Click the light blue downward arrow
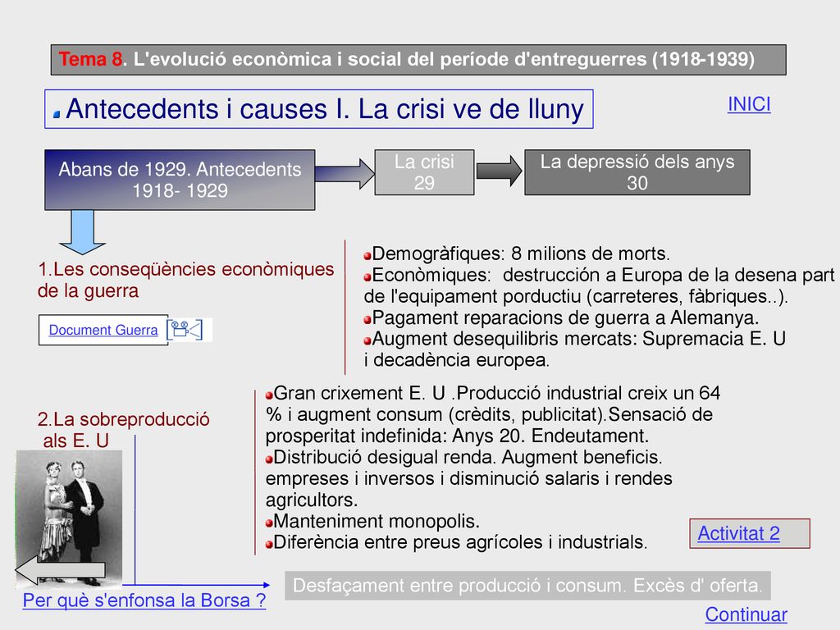Screen dimensions: 840x630 83,232
